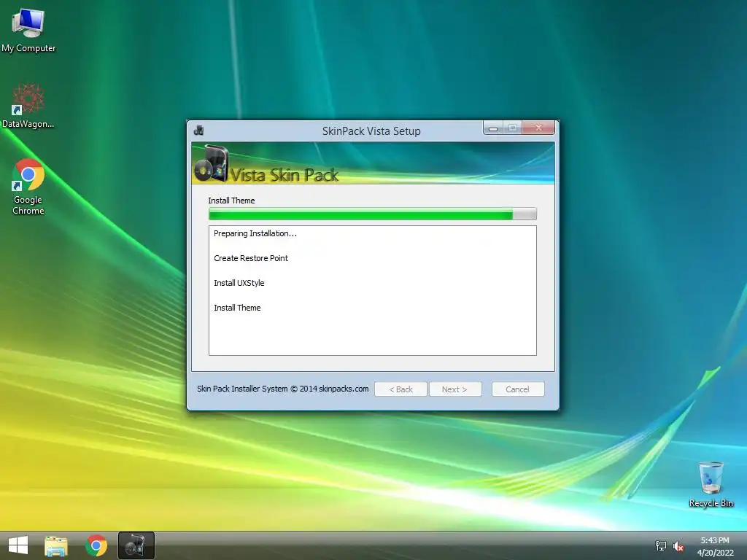Open the network tray icon
Screen dimensions: 747x560
[x=660, y=545]
